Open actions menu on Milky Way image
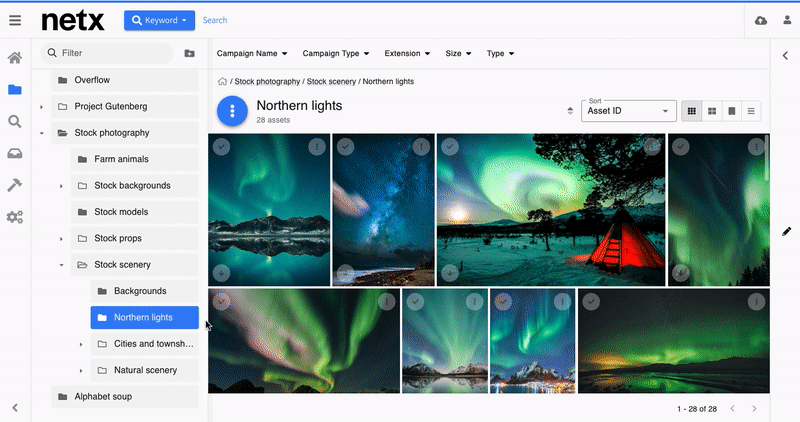 421,147
